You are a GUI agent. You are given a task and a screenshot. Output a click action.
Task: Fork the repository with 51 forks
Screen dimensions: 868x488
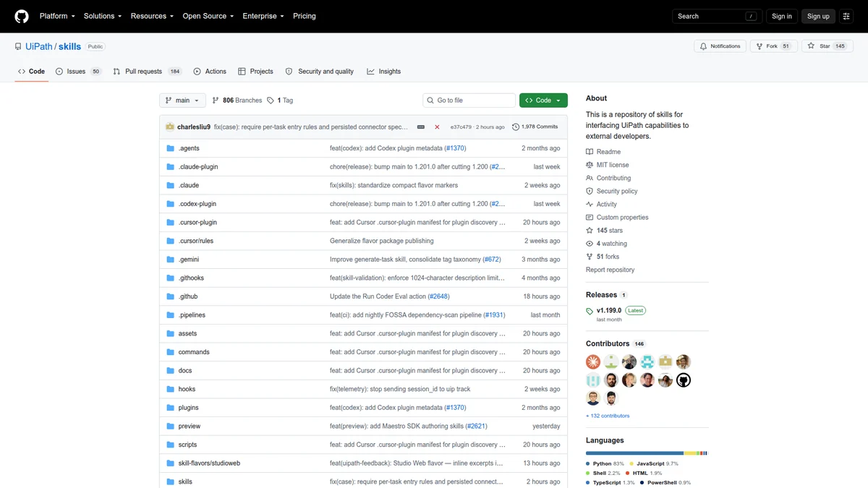pyautogui.click(x=774, y=46)
